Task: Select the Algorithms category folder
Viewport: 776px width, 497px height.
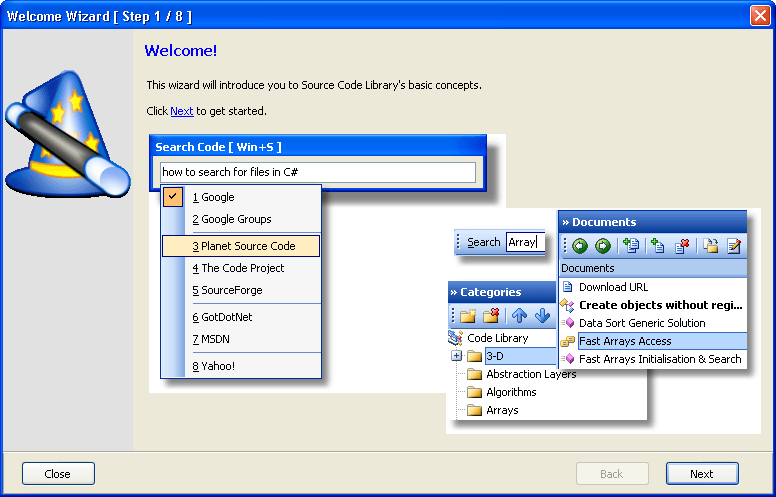Action: (511, 392)
